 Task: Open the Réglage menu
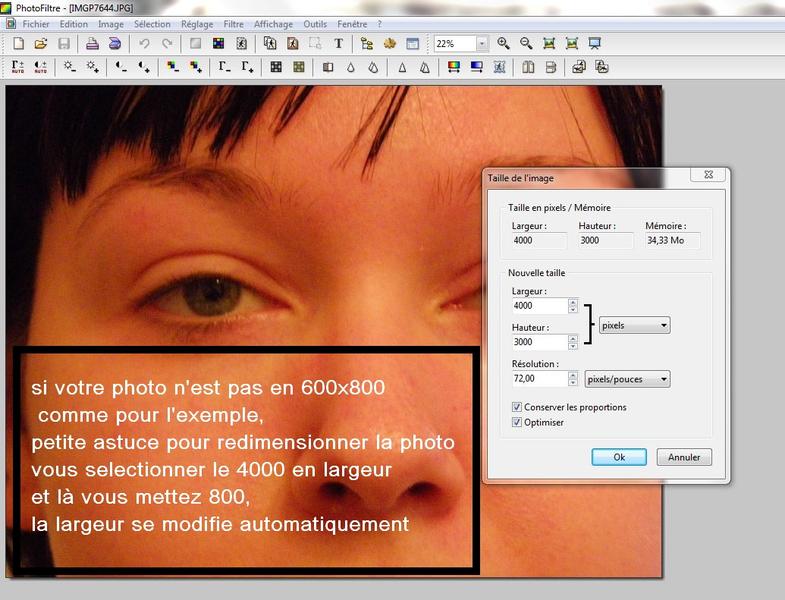(x=197, y=24)
